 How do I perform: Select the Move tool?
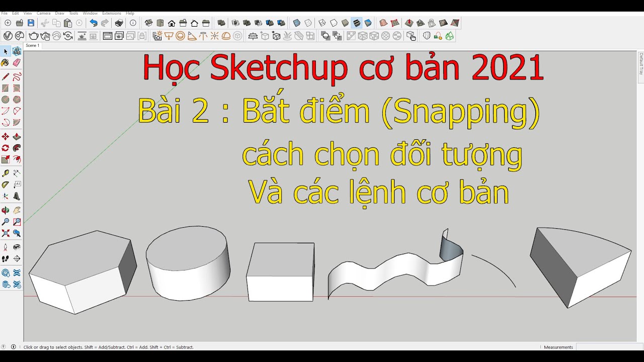[6, 137]
